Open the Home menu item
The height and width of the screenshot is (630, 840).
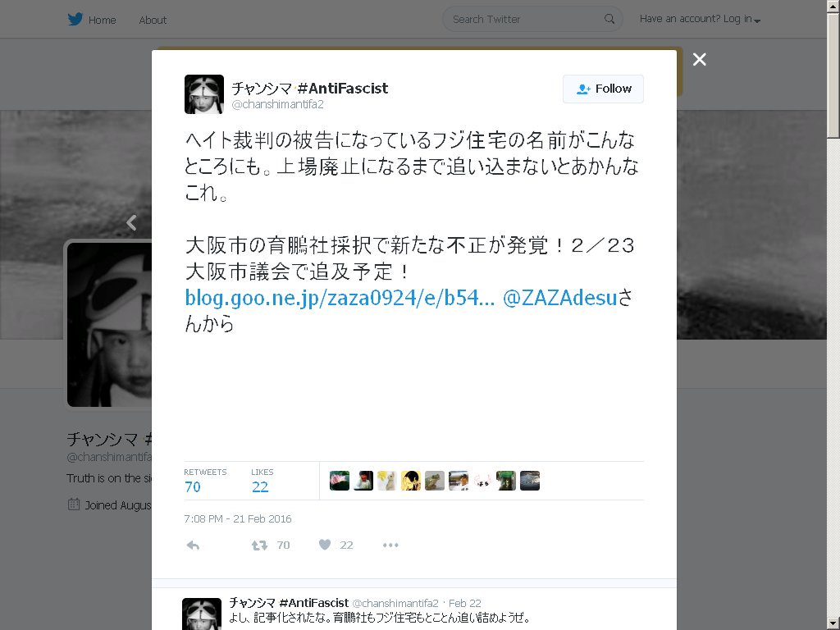tap(102, 21)
